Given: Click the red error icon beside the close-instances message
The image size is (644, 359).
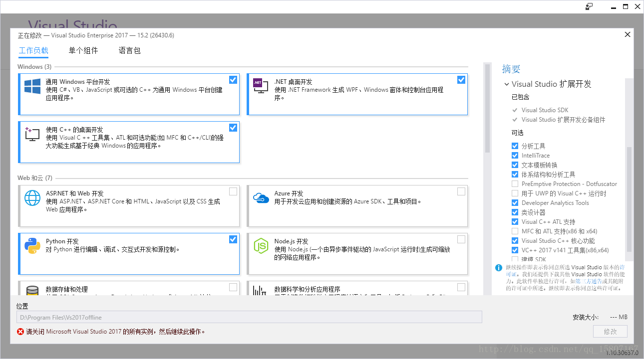Looking at the screenshot, I should coord(20,331).
